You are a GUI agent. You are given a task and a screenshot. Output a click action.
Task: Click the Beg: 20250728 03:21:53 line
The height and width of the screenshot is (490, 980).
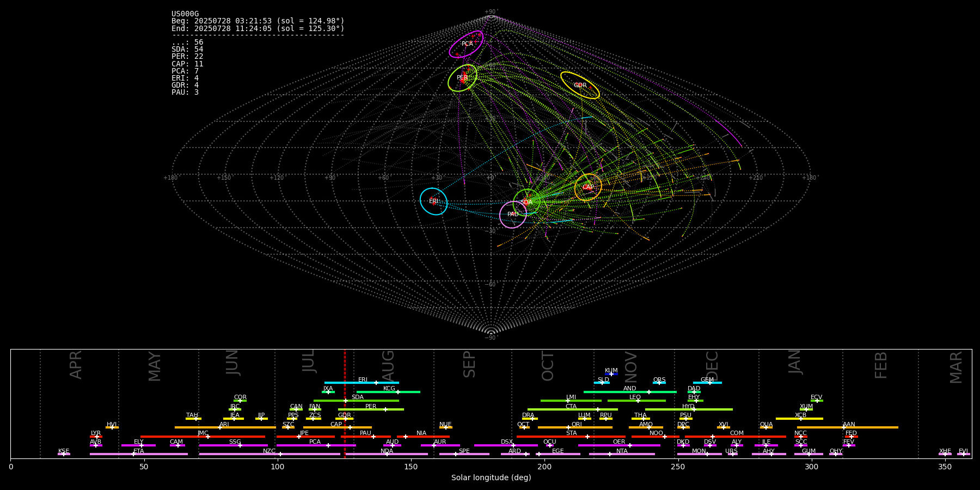[258, 21]
